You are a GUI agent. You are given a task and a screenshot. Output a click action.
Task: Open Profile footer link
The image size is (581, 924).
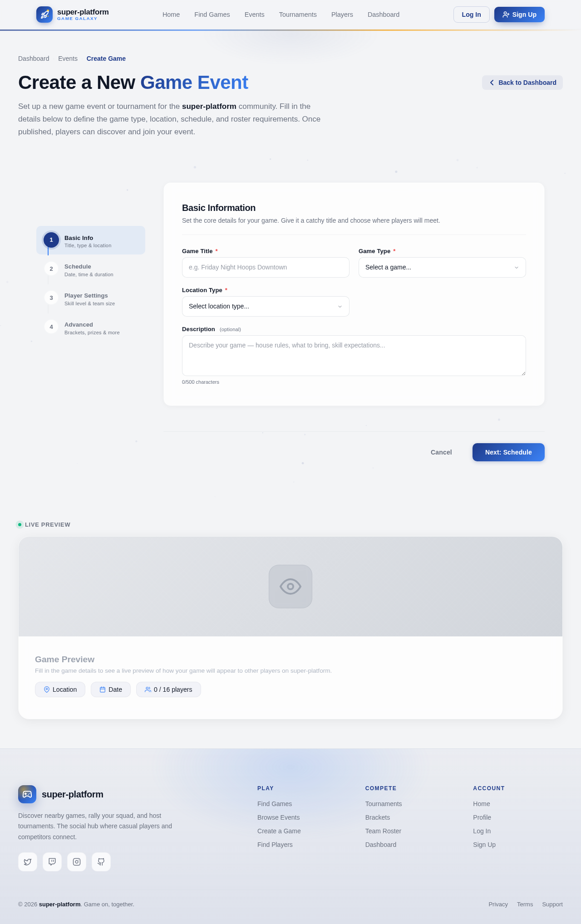tap(482, 817)
